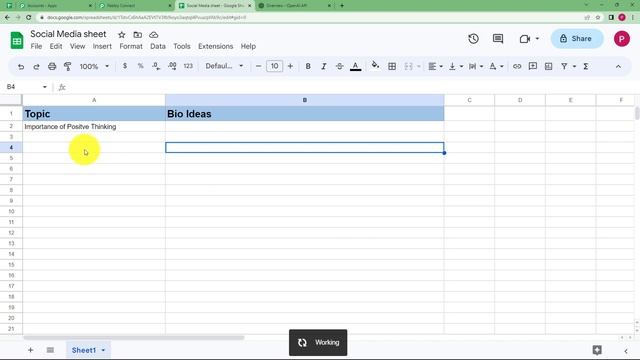Viewport: 640px width, 360px height.
Task: Select column C header
Action: pyautogui.click(x=469, y=100)
